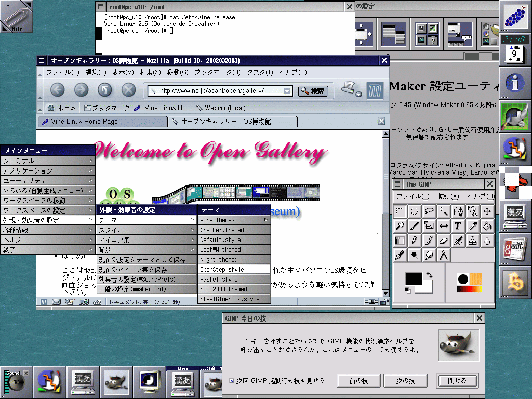The width and height of the screenshot is (532, 399).
Task: Expand the Vine-Themes submenu
Action: 234,220
